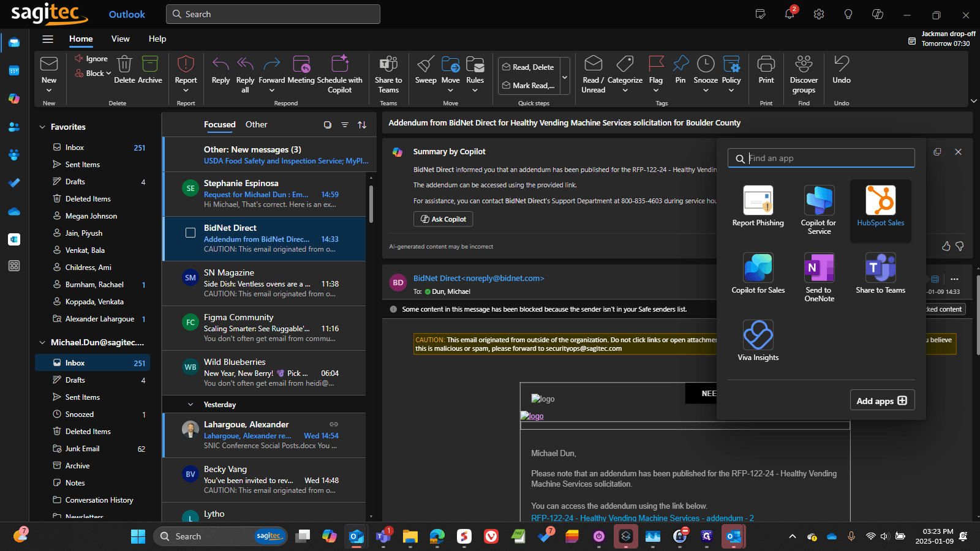
Task: Pin the selected message
Action: coord(680,69)
